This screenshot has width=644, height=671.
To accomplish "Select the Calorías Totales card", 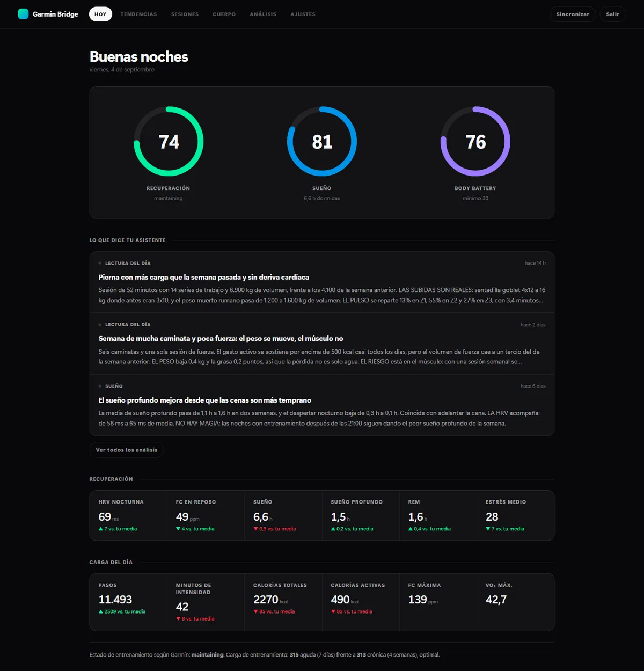I will click(283, 602).
